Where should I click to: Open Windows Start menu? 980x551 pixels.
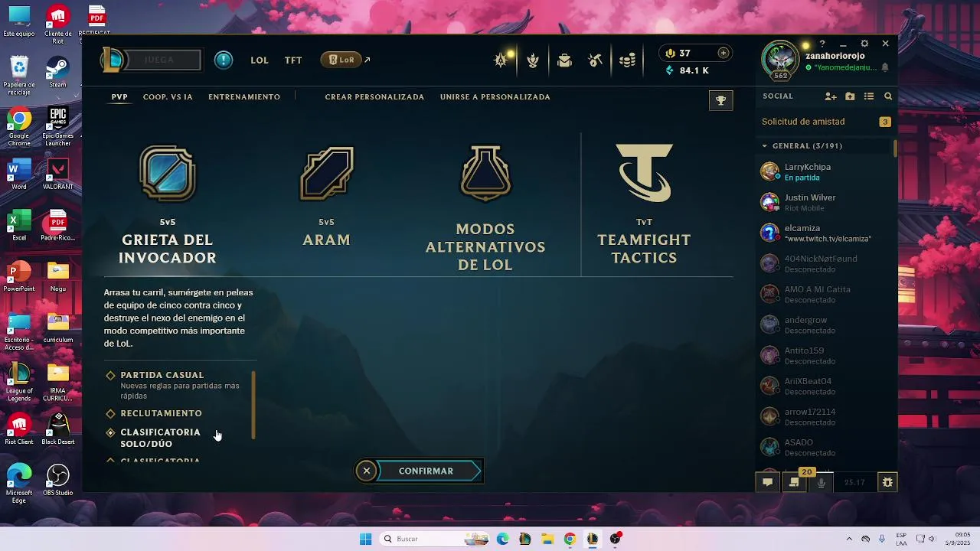tap(365, 539)
